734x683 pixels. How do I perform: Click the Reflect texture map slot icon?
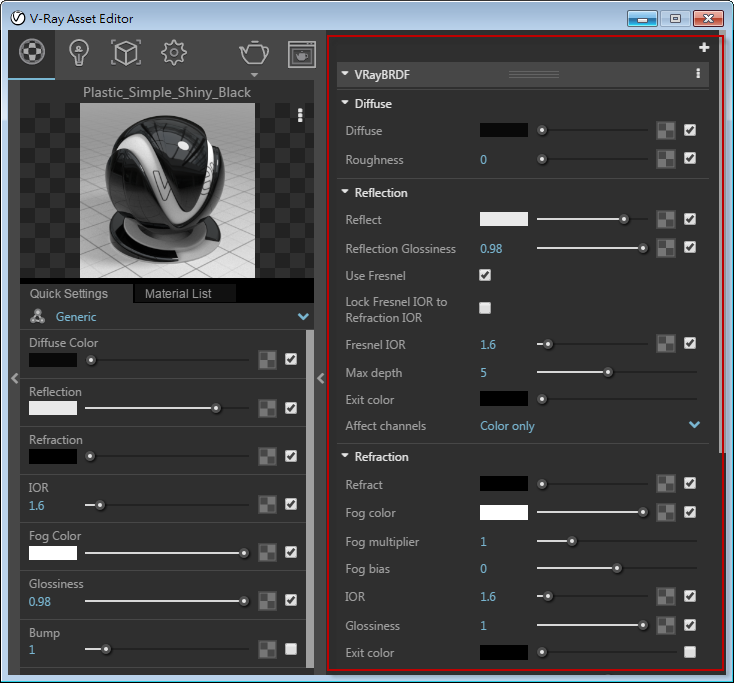pyautogui.click(x=666, y=220)
